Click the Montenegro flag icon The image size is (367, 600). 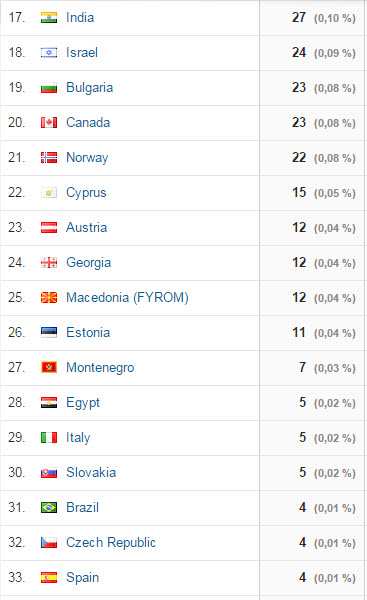pyautogui.click(x=49, y=368)
